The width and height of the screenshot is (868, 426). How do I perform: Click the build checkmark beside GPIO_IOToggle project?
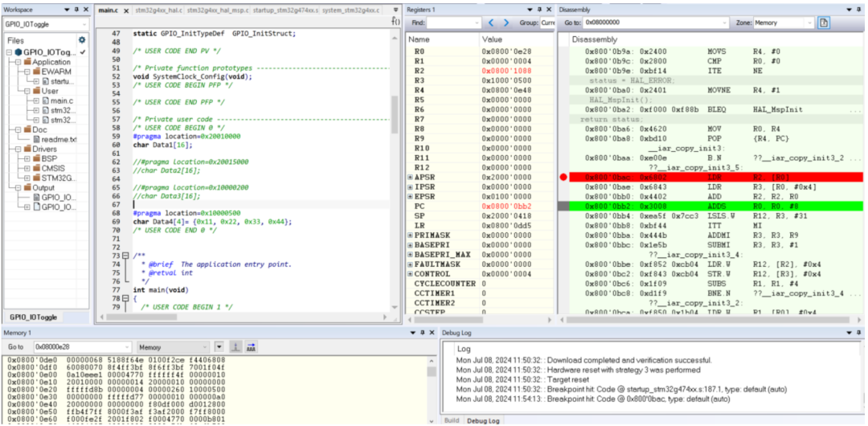click(83, 52)
